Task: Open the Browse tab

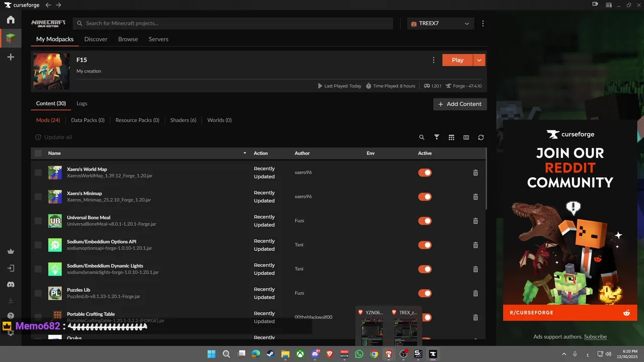Action: pyautogui.click(x=128, y=39)
